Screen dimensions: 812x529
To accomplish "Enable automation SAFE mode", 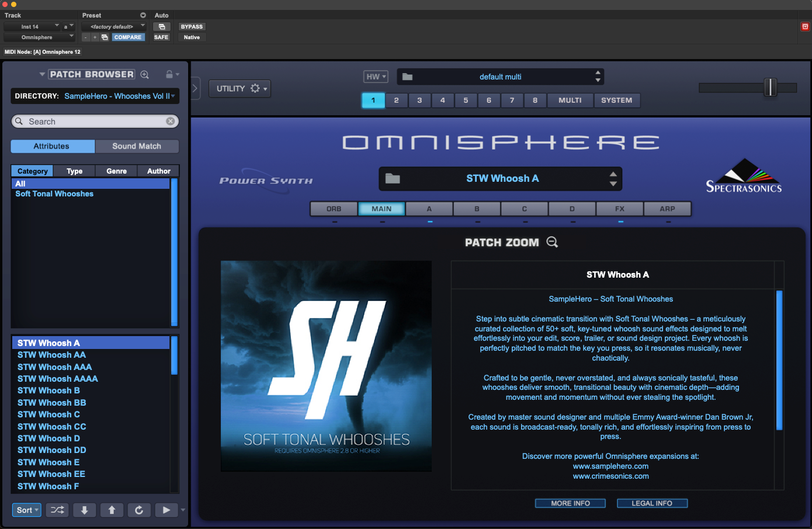I will [161, 37].
